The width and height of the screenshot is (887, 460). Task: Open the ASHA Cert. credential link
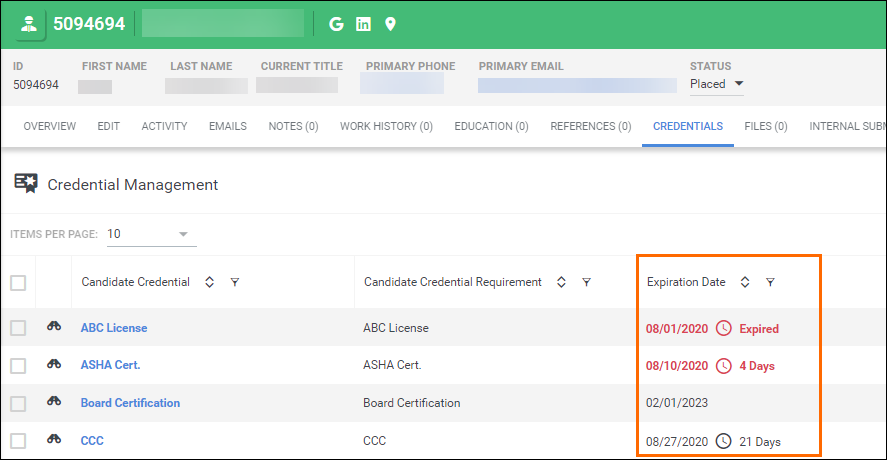pyautogui.click(x=110, y=366)
